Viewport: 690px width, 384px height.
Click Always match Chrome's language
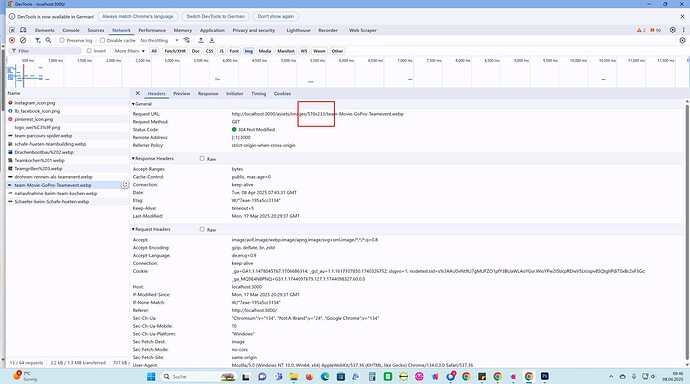tap(138, 16)
